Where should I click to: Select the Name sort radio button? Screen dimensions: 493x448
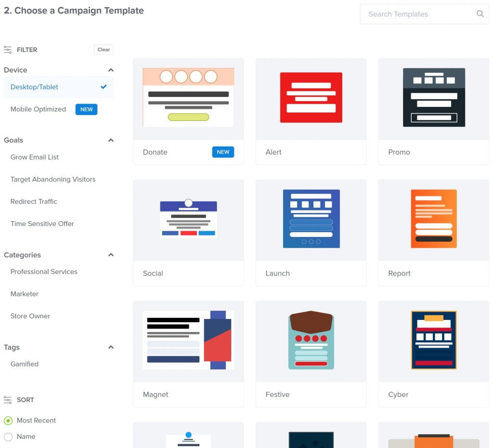(x=8, y=437)
